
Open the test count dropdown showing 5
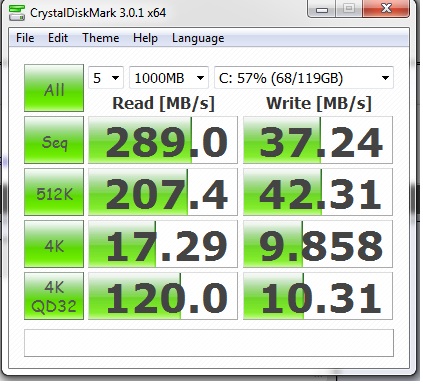[106, 78]
